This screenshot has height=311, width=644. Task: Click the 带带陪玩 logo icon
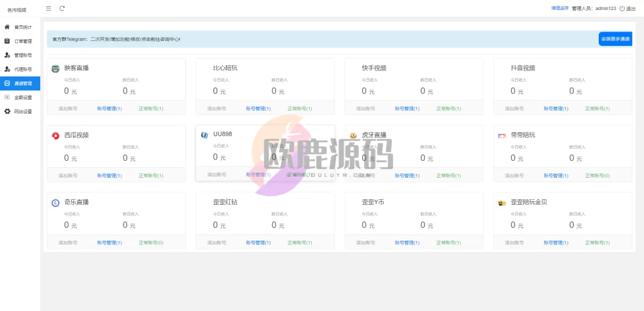(502, 136)
